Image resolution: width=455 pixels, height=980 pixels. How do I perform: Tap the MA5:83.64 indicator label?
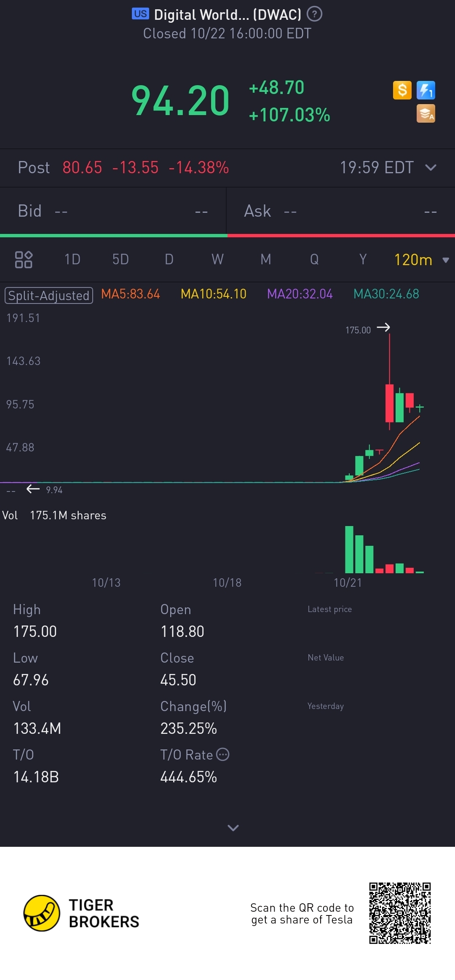(131, 294)
